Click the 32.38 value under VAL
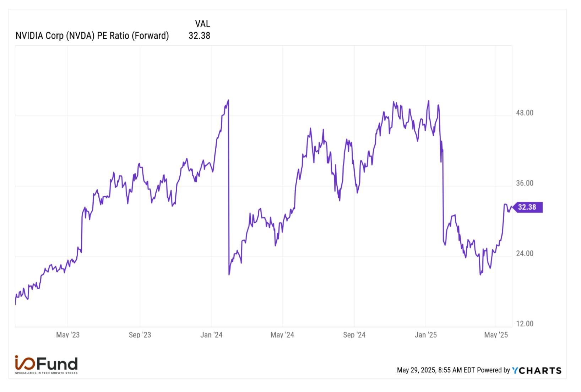Screen dimensions: 581x392 pos(199,36)
